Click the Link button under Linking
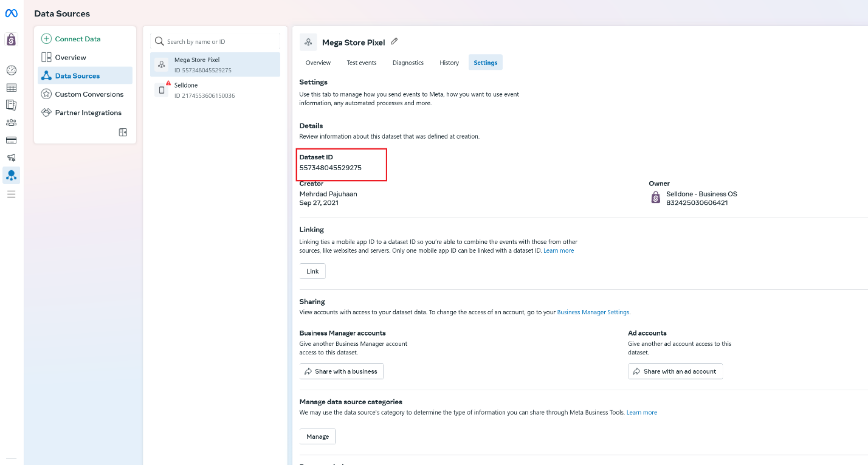The image size is (868, 465). tap(312, 271)
